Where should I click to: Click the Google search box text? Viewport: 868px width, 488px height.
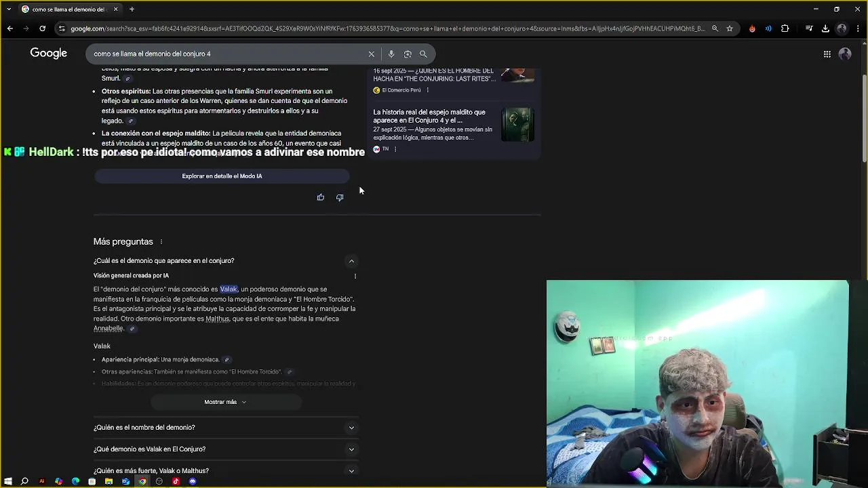(152, 54)
